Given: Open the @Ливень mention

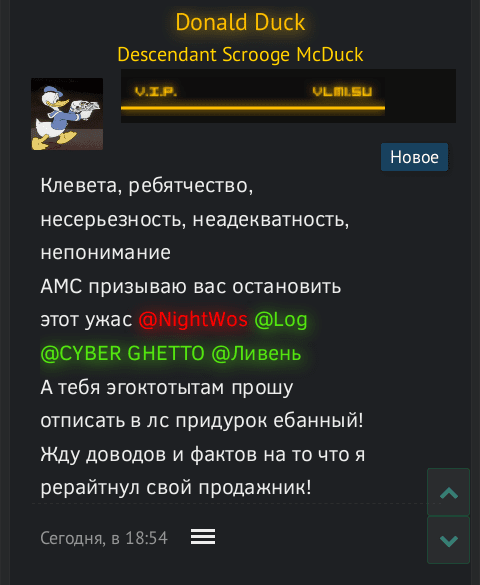Looking at the screenshot, I should point(256,353).
